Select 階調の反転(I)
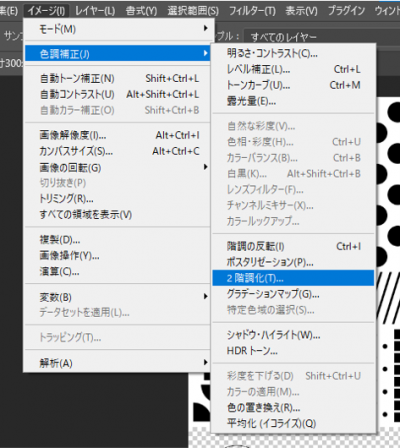Image resolution: width=400 pixels, height=448 pixels. pyautogui.click(x=293, y=246)
